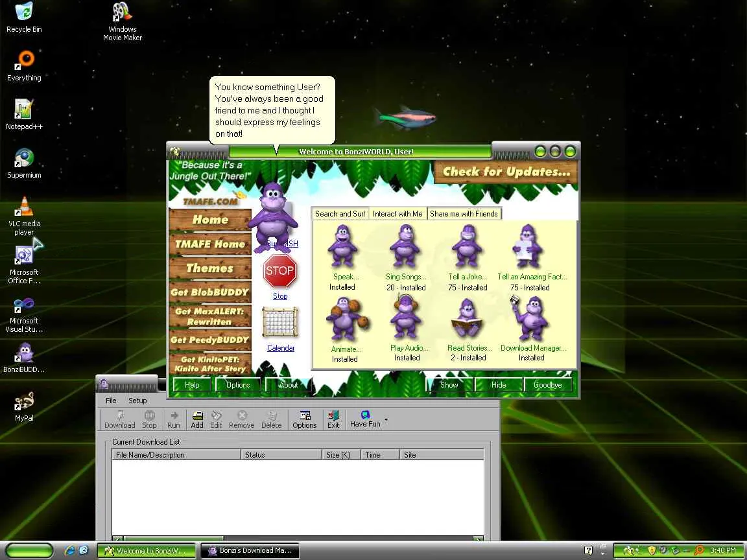Click the Stop hyperlink under the sign
Image resolution: width=747 pixels, height=560 pixels.
[280, 296]
